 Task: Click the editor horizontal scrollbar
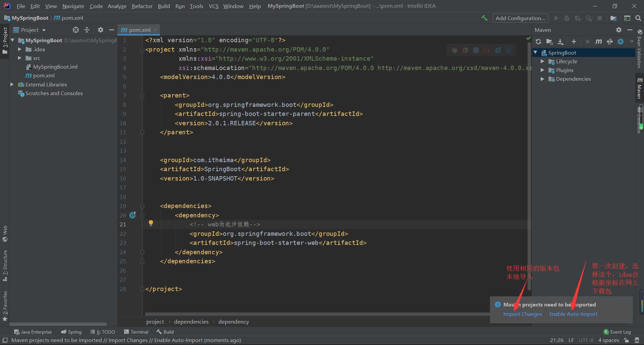(x=317, y=314)
